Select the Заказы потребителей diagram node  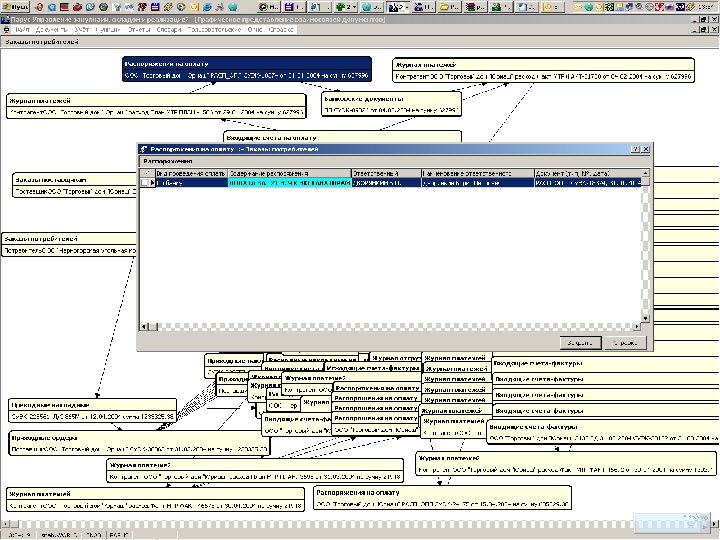69,244
